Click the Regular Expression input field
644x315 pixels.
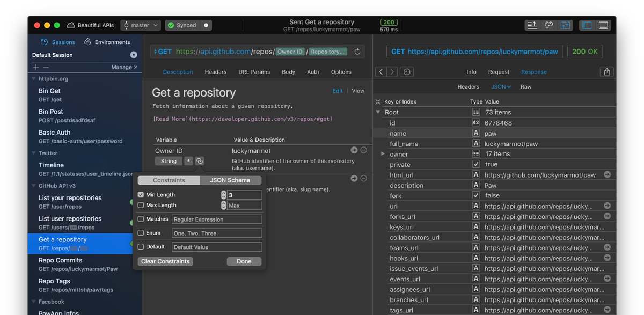point(216,219)
